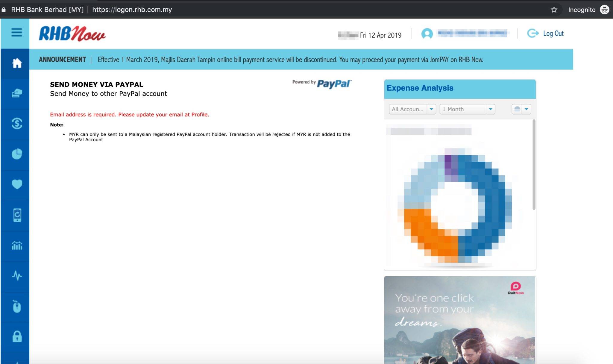Click the browser address bar URL
Screen dimensions: 613x364
(132, 10)
